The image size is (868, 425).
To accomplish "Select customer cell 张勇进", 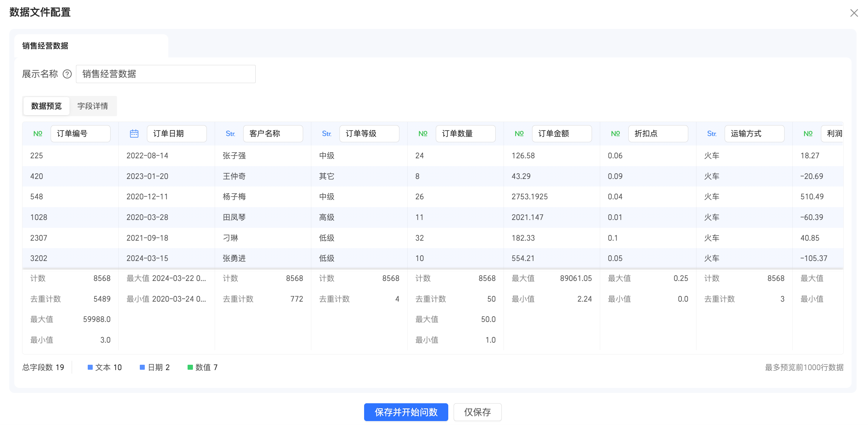I will (x=263, y=258).
